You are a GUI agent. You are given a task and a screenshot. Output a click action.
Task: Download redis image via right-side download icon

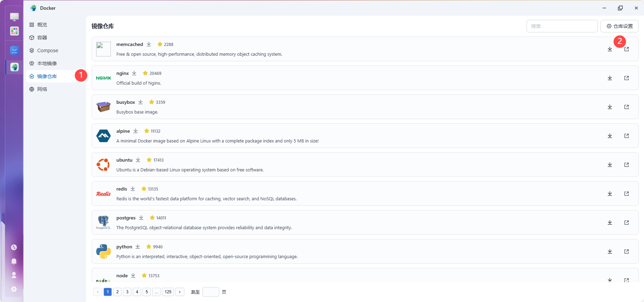click(x=610, y=194)
